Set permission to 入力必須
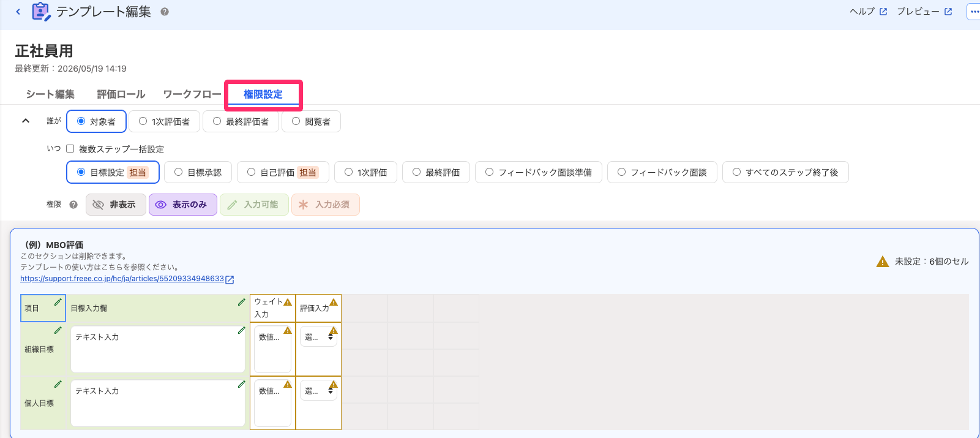Image resolution: width=980 pixels, height=438 pixels. click(x=326, y=205)
